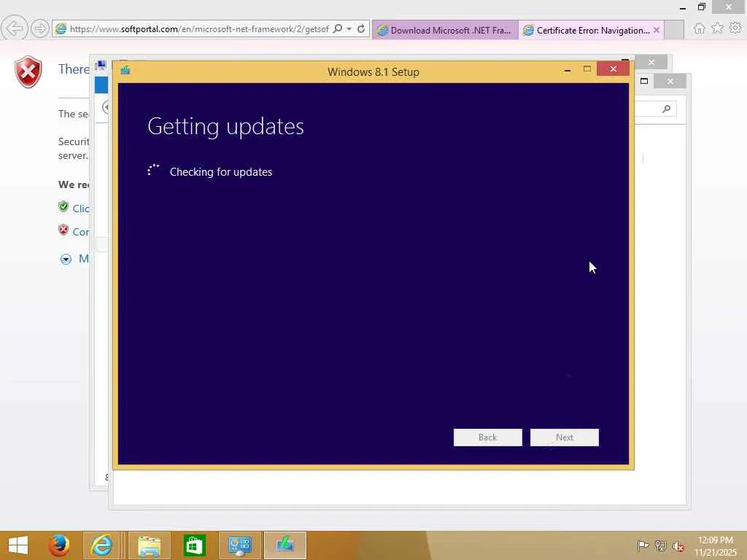Click the 'Checking for updates' text
Image resolution: width=747 pixels, height=560 pixels.
point(220,172)
